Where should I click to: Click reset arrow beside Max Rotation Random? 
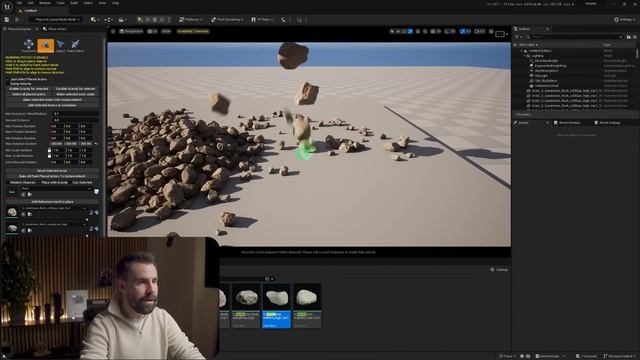click(96, 144)
